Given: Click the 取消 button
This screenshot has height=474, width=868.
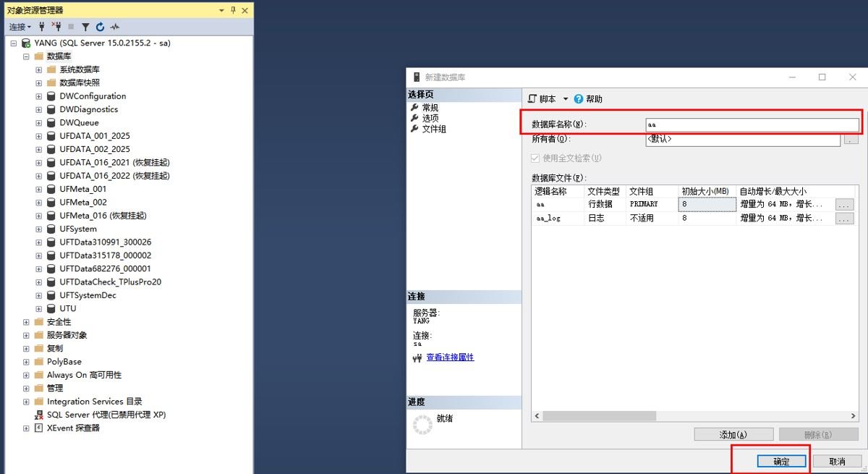Looking at the screenshot, I should 837,461.
